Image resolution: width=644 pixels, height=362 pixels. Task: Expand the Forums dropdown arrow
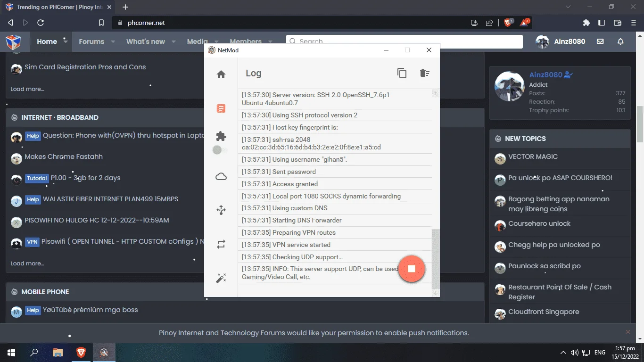point(113,41)
